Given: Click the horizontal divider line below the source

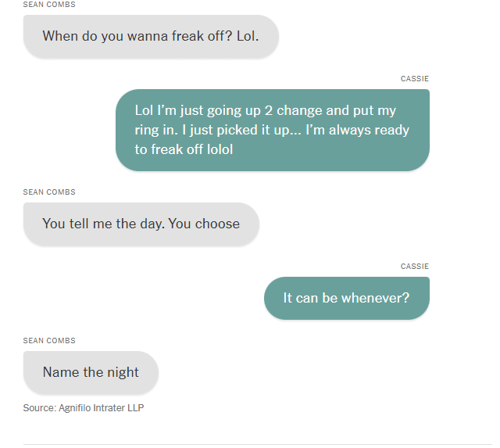Looking at the screenshot, I should (258, 444).
